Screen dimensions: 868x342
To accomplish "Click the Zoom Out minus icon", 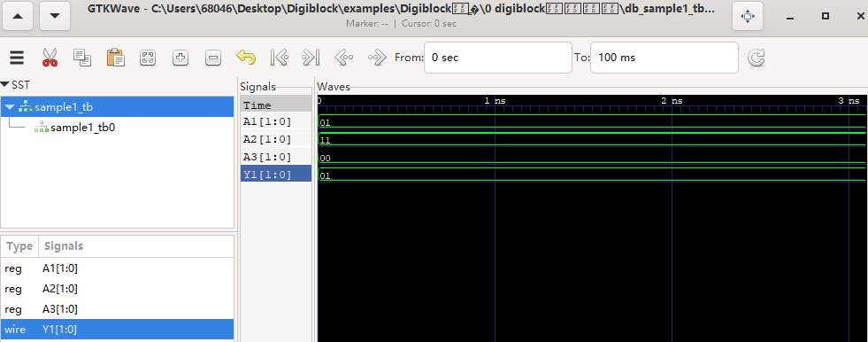I will 213,58.
